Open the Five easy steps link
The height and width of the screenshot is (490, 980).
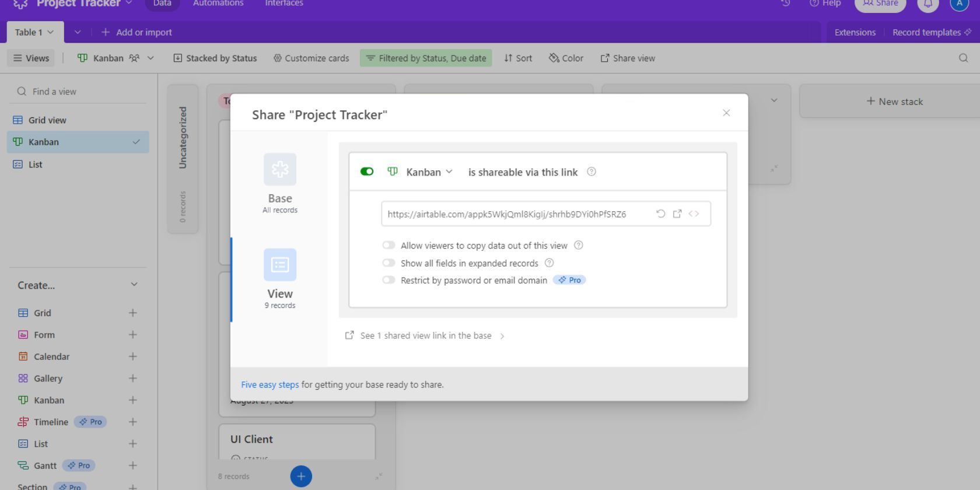point(269,385)
